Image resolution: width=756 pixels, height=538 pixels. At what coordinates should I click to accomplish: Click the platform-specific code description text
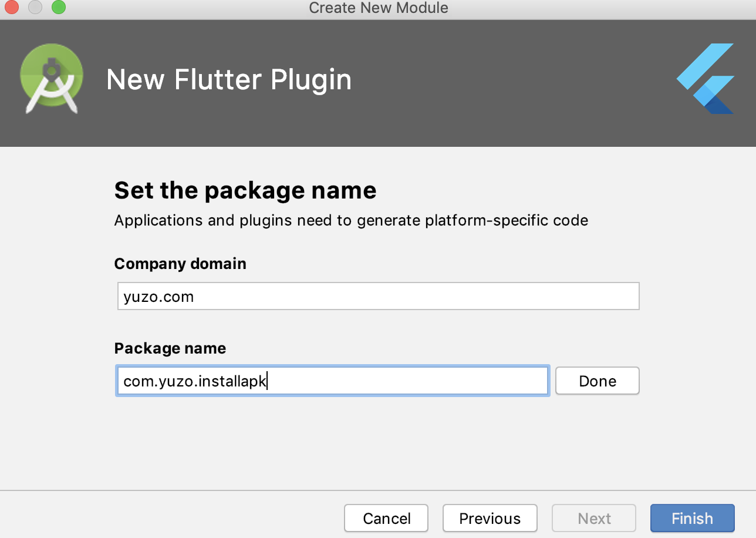351,221
